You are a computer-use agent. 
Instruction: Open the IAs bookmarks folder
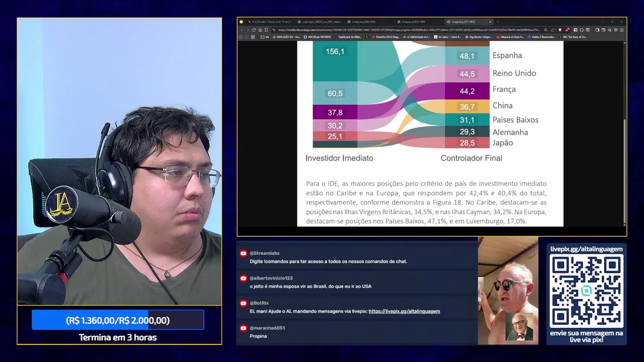click(x=264, y=37)
